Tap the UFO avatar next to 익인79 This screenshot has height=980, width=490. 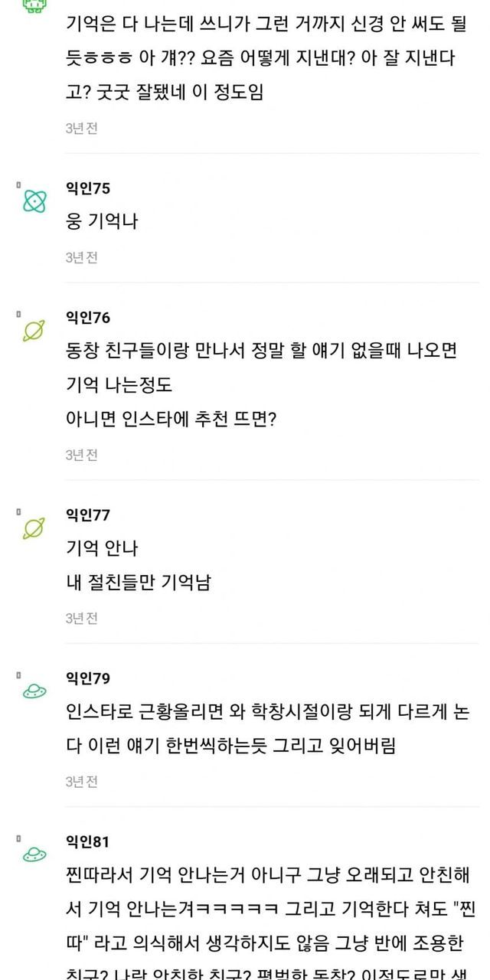coord(34,691)
